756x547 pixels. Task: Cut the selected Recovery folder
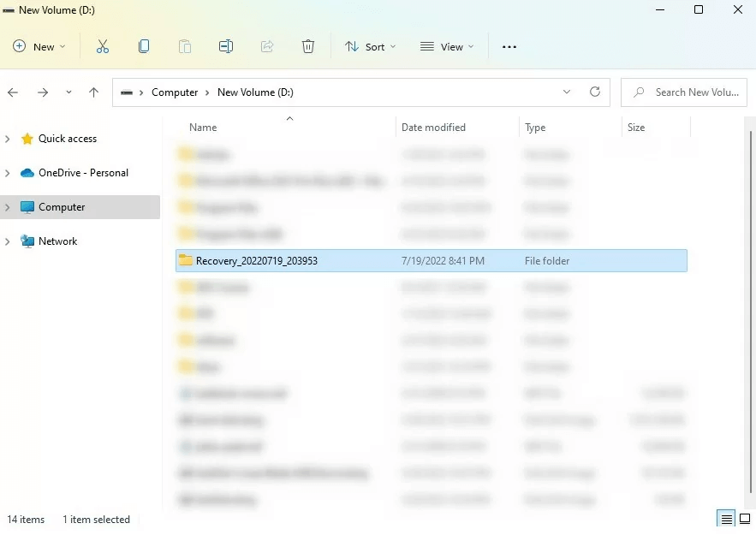[x=103, y=46]
